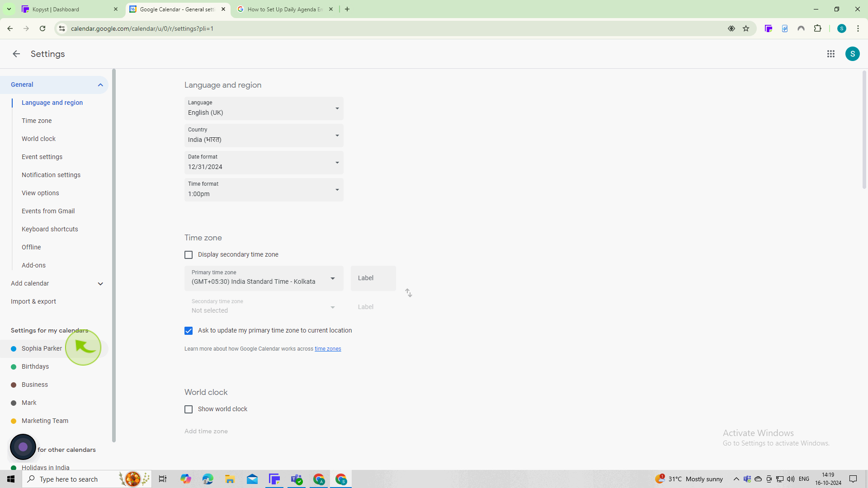This screenshot has height=488, width=868.
Task: Open Event settings in sidebar
Action: [x=42, y=157]
